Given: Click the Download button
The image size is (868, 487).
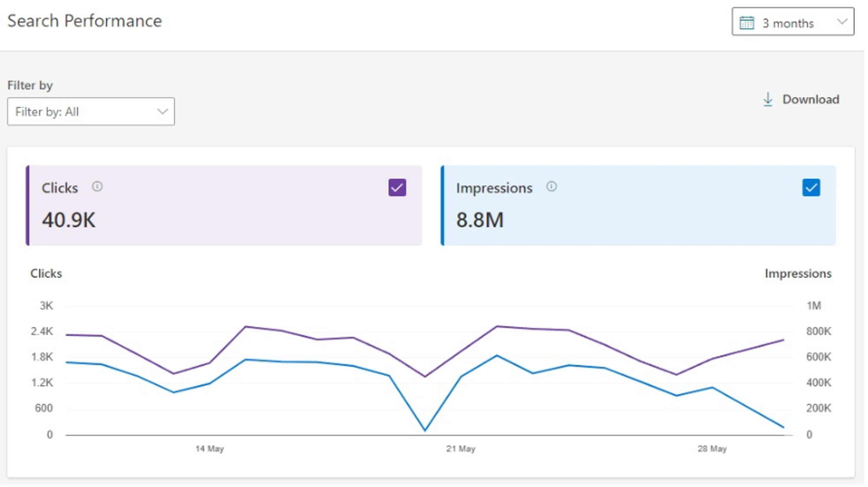Looking at the screenshot, I should 801,99.
